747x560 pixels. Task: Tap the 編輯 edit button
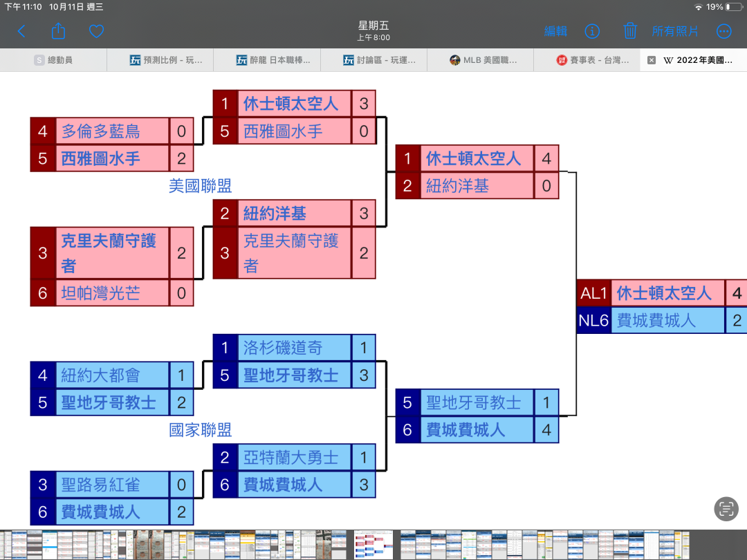tap(555, 31)
